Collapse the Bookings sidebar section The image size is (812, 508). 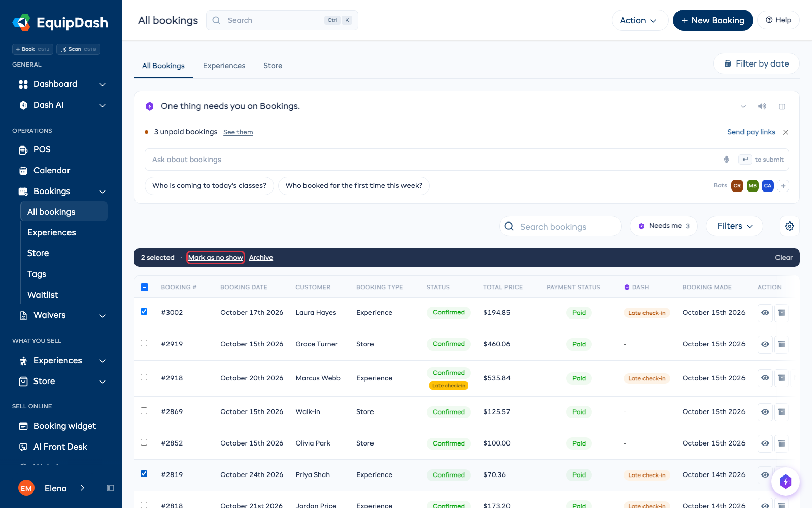[x=103, y=192]
